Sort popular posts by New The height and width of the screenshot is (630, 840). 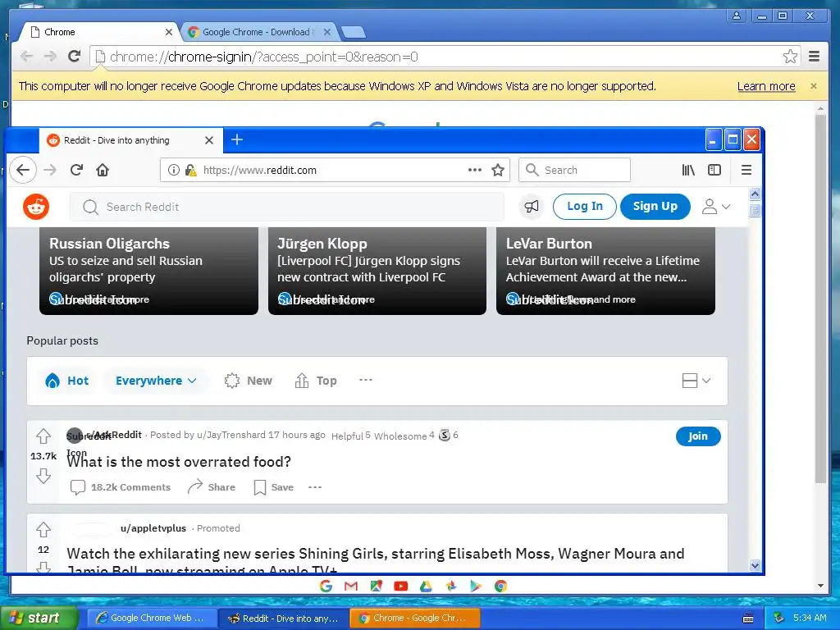click(x=248, y=381)
